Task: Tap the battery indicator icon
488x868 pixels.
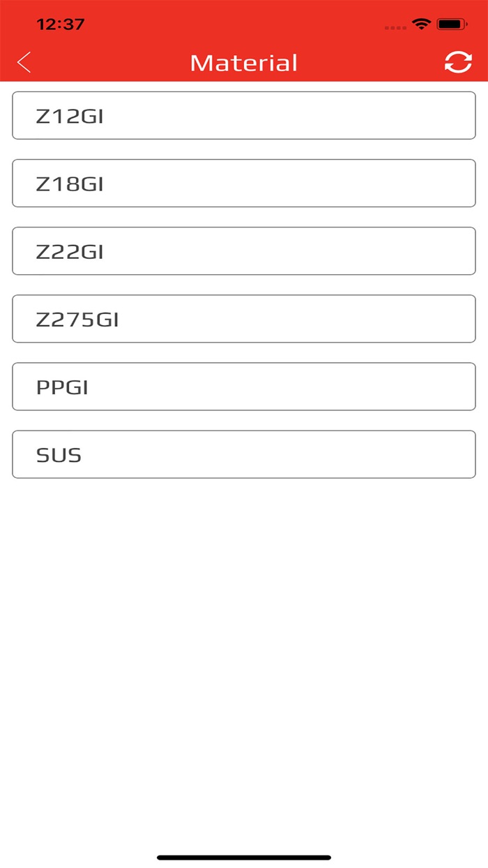Action: point(452,24)
